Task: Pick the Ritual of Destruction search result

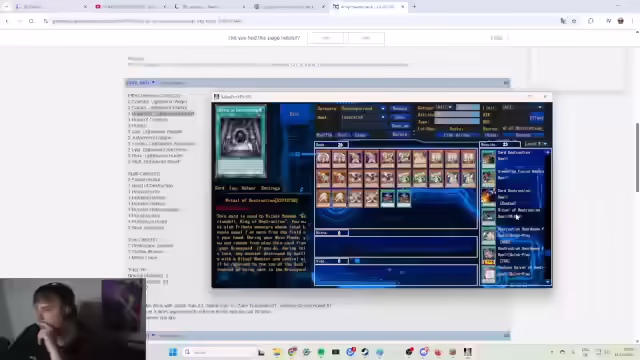Action: (x=514, y=213)
